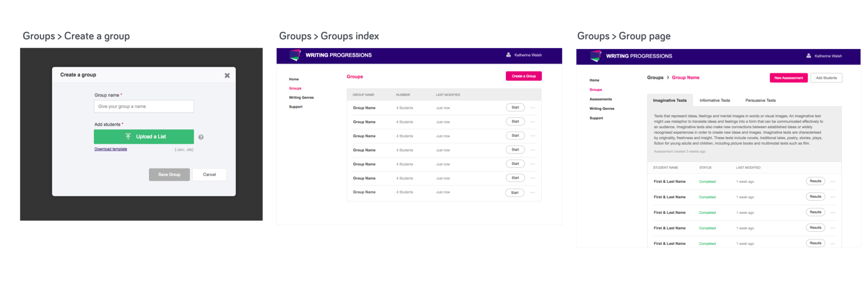The height and width of the screenshot is (289, 868).
Task: Open more options for first student row
Action: [833, 182]
